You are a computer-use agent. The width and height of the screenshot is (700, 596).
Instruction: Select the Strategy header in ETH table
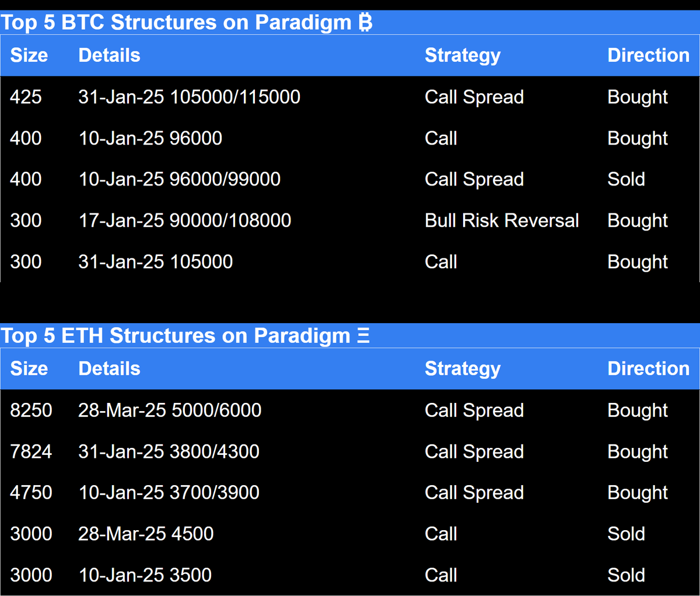pos(463,369)
